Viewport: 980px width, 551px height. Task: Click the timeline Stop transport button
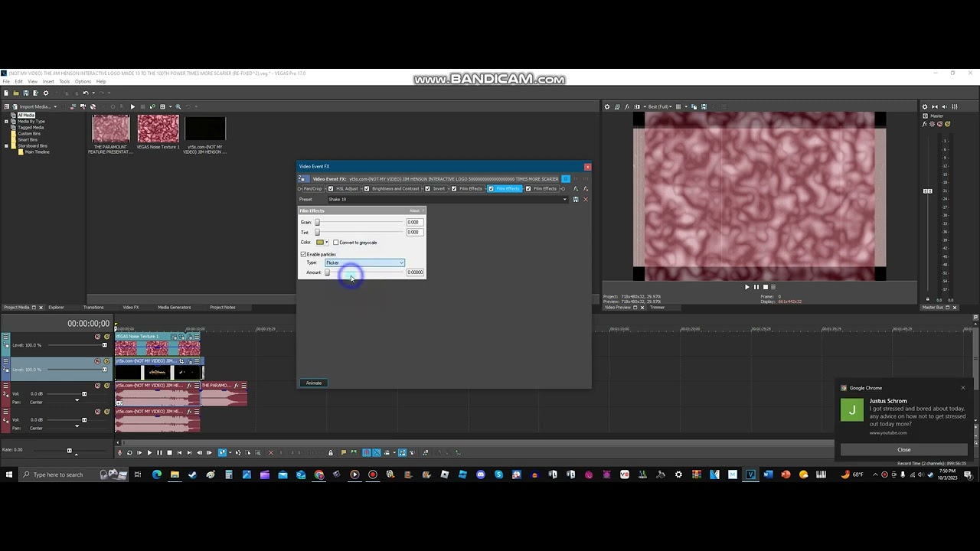(169, 452)
